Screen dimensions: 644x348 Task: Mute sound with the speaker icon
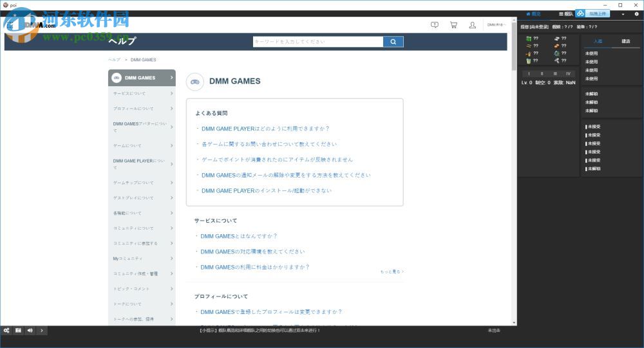point(30,331)
